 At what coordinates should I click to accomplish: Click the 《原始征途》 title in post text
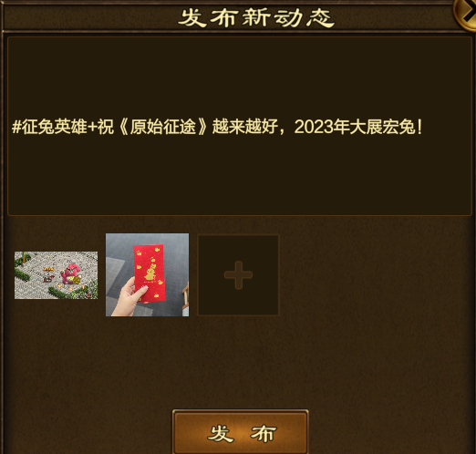coord(163,127)
